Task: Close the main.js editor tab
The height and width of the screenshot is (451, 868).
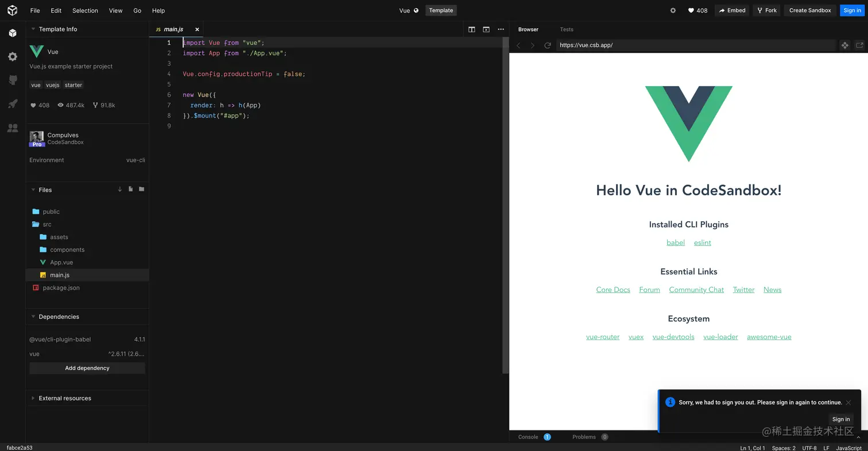Action: [x=197, y=29]
